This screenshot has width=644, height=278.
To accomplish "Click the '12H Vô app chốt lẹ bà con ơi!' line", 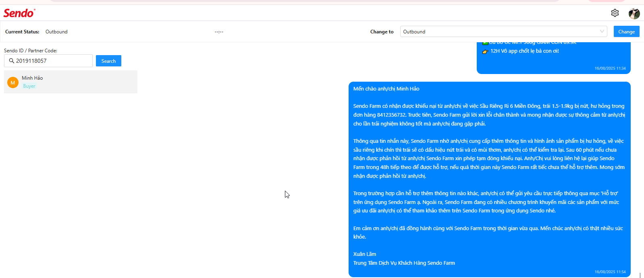I will [524, 51].
